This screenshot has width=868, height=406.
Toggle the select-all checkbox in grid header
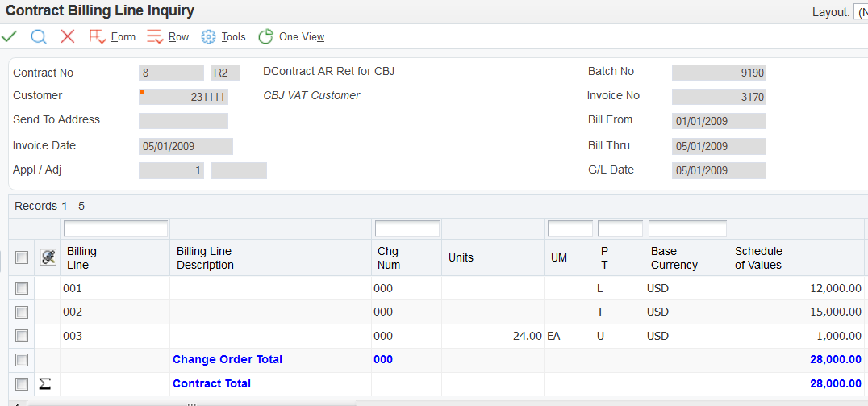click(x=22, y=257)
